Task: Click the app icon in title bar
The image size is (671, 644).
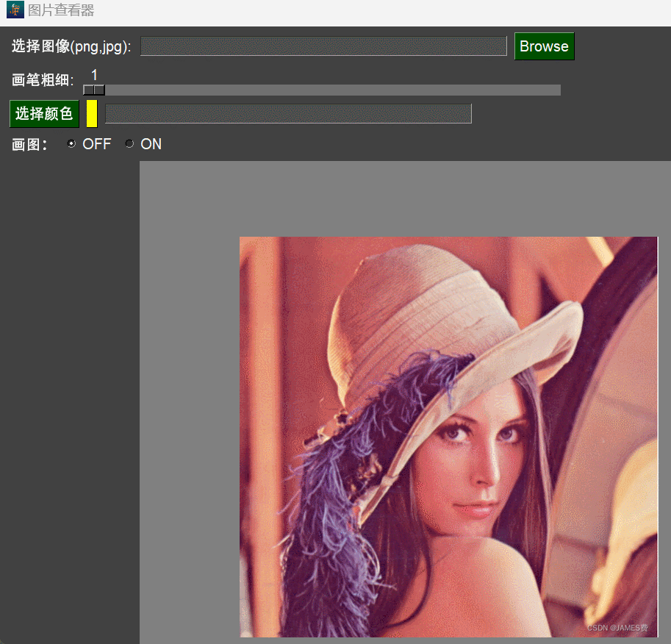Action: tap(15, 10)
